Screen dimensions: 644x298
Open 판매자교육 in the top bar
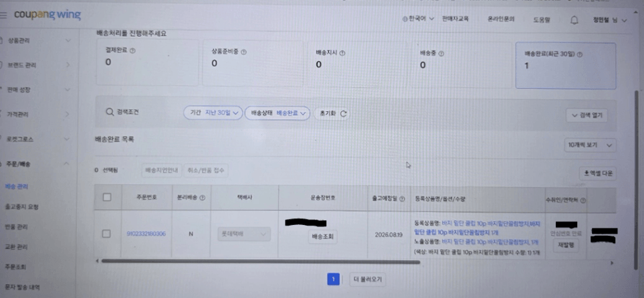click(455, 19)
